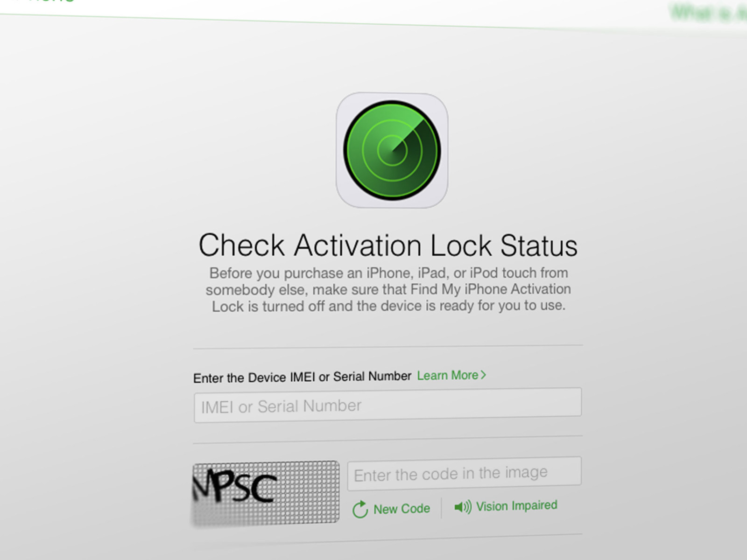This screenshot has width=747, height=560.
Task: Click the 'Check Activation Lock Status' heading
Action: (388, 245)
